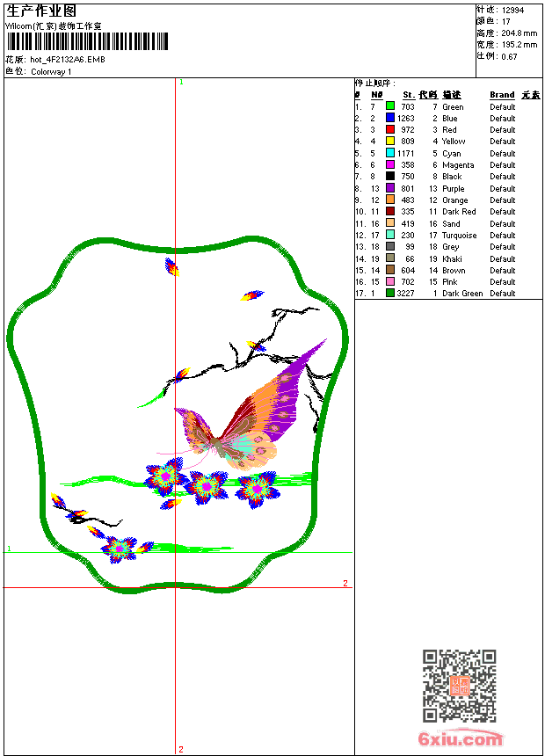
Task: Click the stitch count '809' in Yellow row
Action: click(408, 142)
